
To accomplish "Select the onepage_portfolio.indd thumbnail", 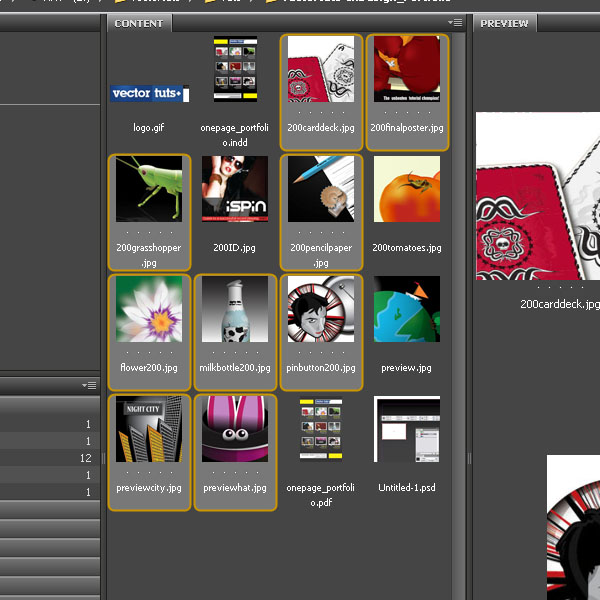I will (x=235, y=69).
